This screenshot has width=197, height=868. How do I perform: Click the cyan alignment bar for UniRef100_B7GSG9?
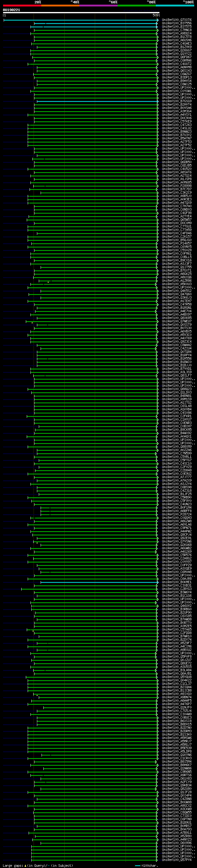click(98, 101)
